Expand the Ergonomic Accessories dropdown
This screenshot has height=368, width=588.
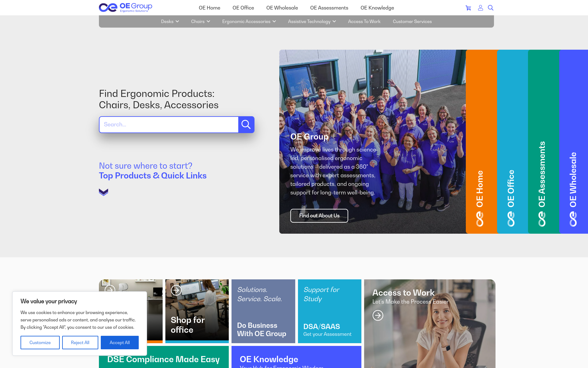[249, 21]
